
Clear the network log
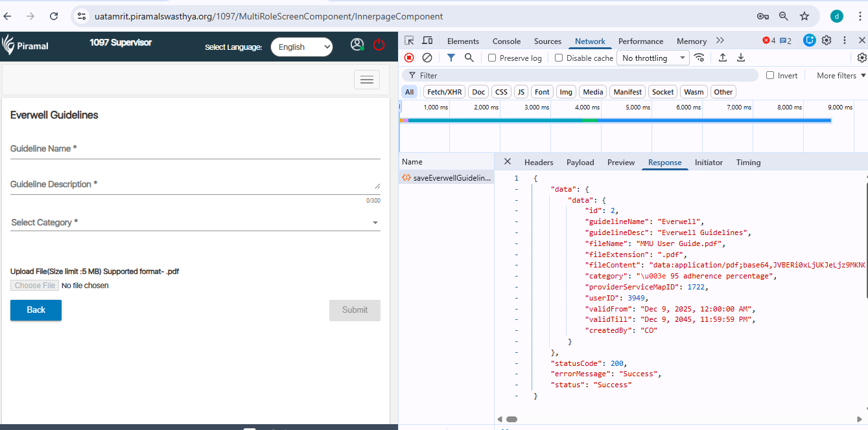tap(427, 58)
